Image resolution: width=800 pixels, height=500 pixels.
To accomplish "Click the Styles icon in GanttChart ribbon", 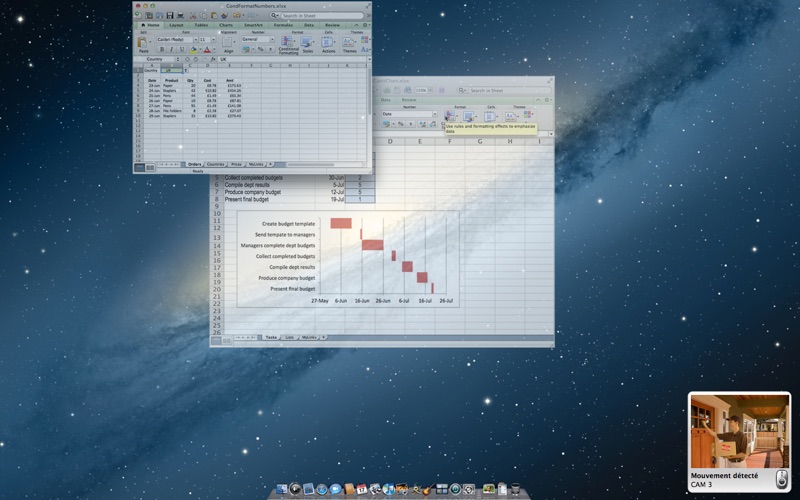I will (x=469, y=116).
